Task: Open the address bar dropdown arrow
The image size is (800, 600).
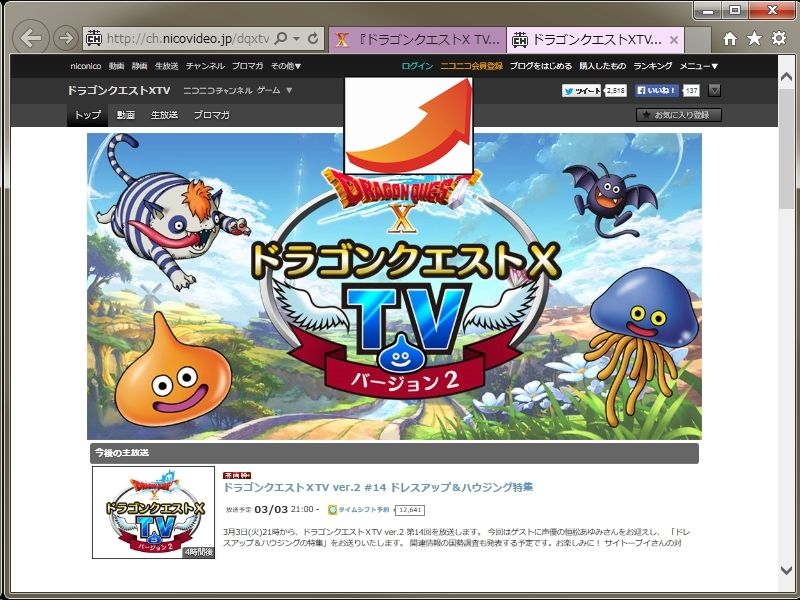Action: 296,38
